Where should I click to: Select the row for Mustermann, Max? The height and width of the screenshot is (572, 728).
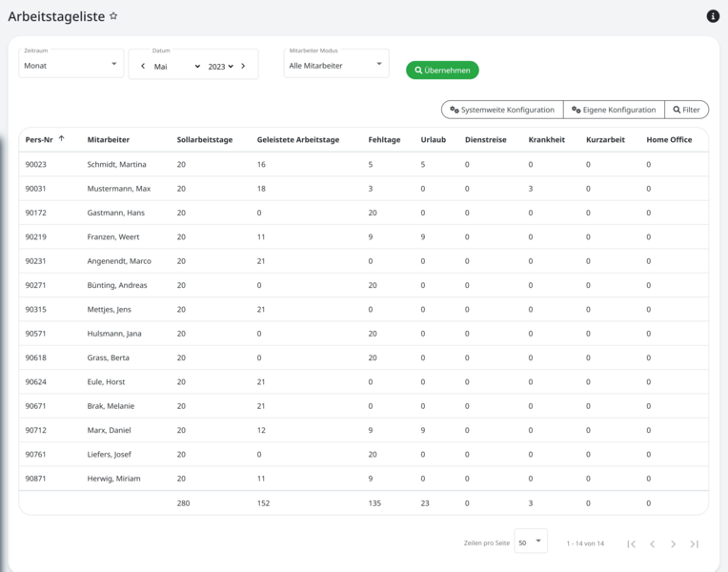coord(118,189)
